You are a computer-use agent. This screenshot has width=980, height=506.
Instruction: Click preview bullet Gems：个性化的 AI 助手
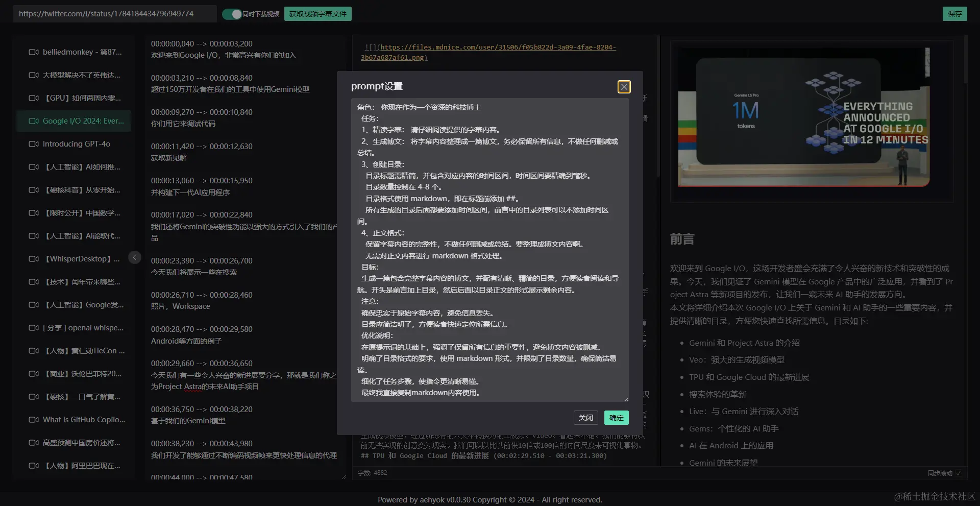733,429
